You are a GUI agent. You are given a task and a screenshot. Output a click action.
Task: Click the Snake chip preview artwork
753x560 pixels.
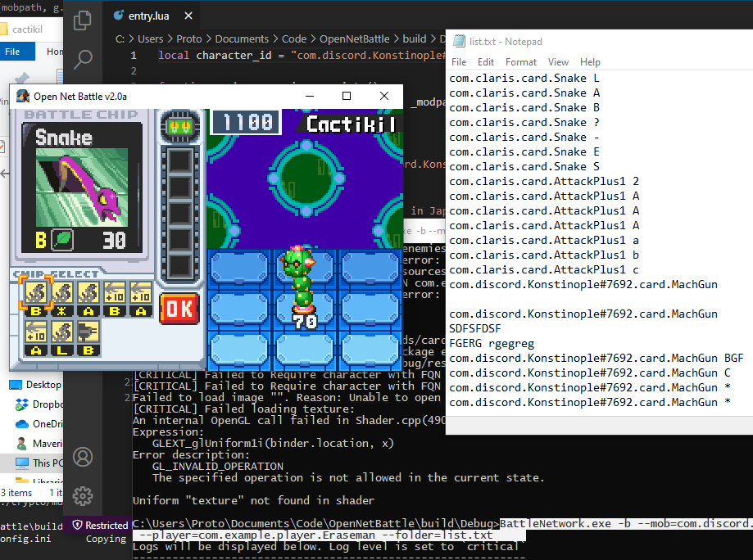click(82, 187)
